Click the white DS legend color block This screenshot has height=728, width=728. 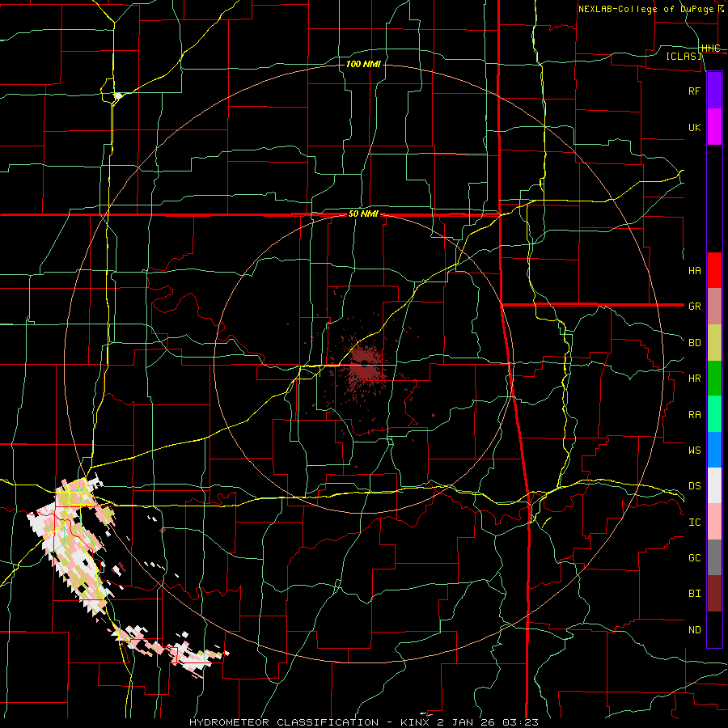pyautogui.click(x=714, y=485)
